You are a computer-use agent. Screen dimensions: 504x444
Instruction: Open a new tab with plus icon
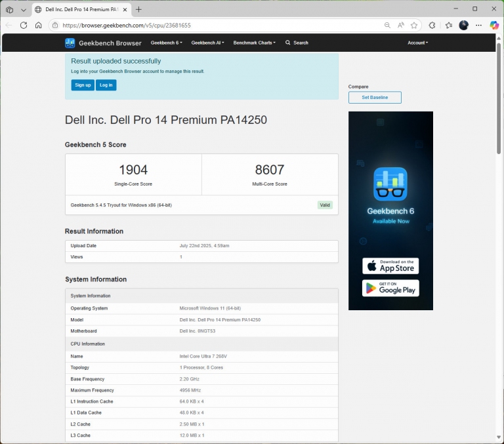[x=138, y=10]
